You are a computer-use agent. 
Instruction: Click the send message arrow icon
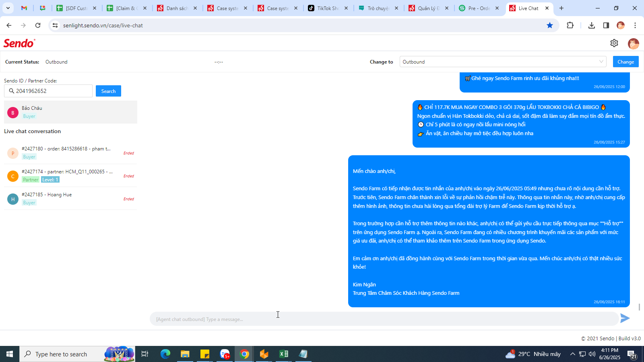point(625,318)
